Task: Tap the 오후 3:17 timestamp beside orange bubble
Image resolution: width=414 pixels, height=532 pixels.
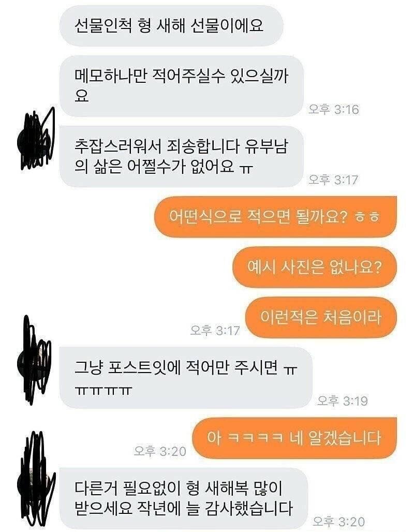Action: [x=215, y=330]
